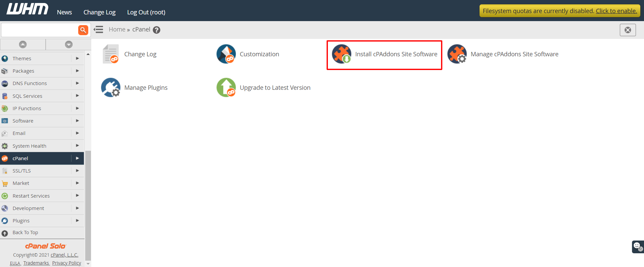The height and width of the screenshot is (267, 644).
Task: Click the Customization icon
Action: point(226,54)
